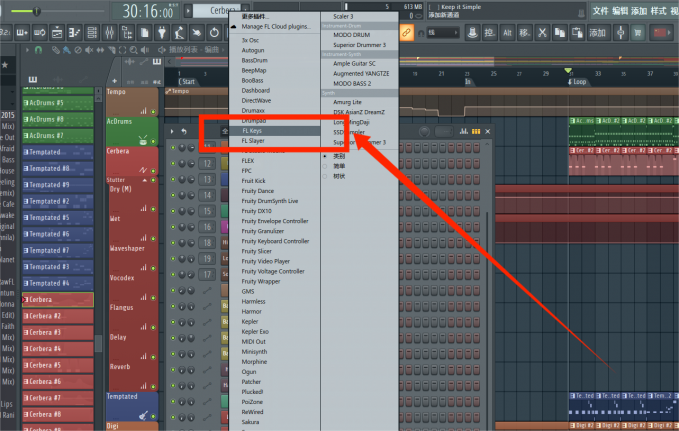Open the channel rack toolbar icon
679x431 pixels.
coord(92,32)
